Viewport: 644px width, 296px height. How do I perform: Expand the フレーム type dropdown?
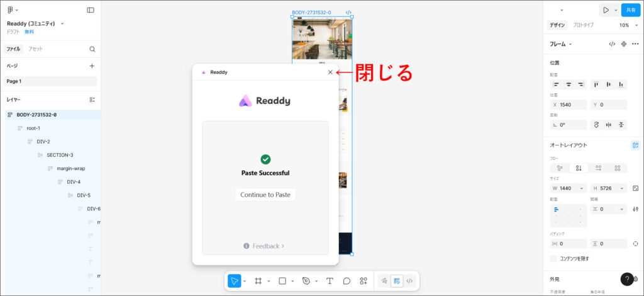(561, 44)
